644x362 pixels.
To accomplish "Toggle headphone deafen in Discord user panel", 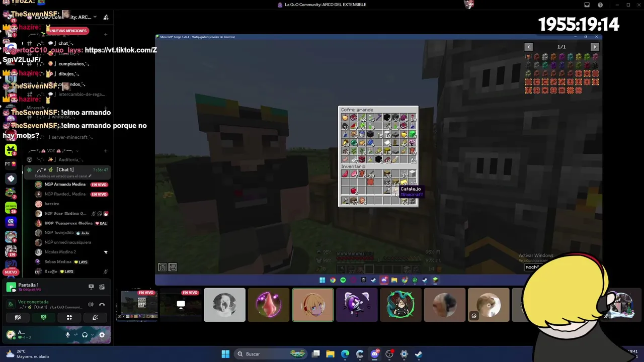I will pos(85,335).
